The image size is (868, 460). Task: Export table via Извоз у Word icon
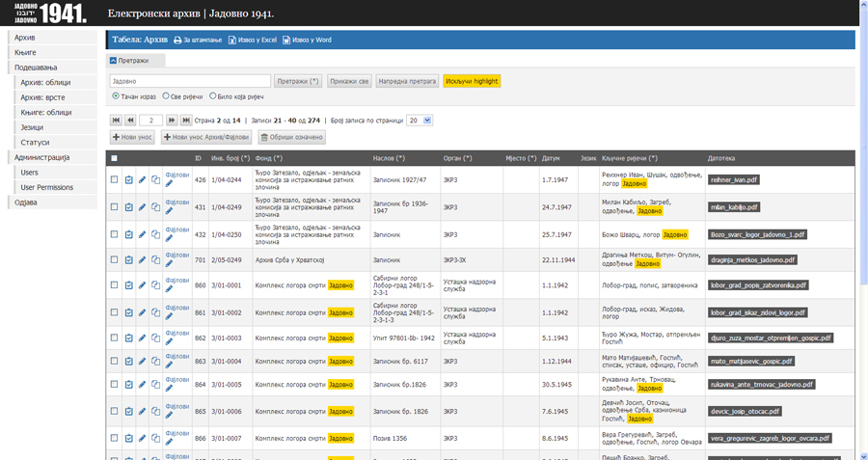(x=286, y=41)
